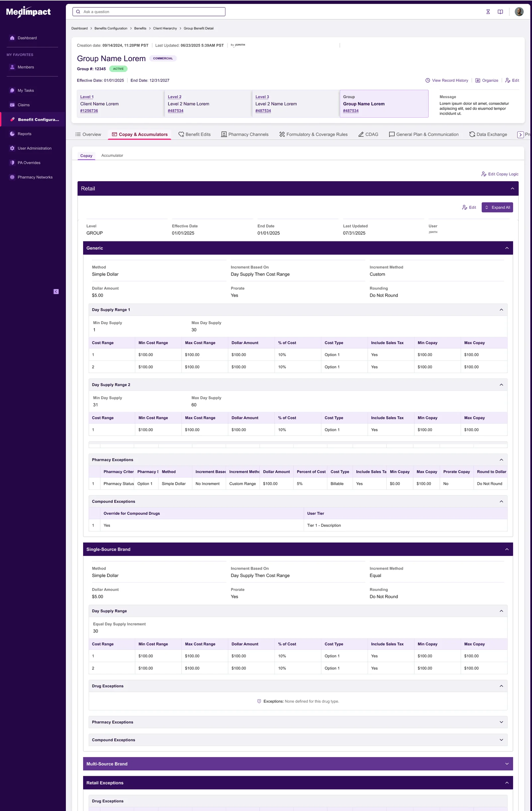The height and width of the screenshot is (811, 532).
Task: Click Benefits Configuration breadcrumb
Action: [111, 28]
